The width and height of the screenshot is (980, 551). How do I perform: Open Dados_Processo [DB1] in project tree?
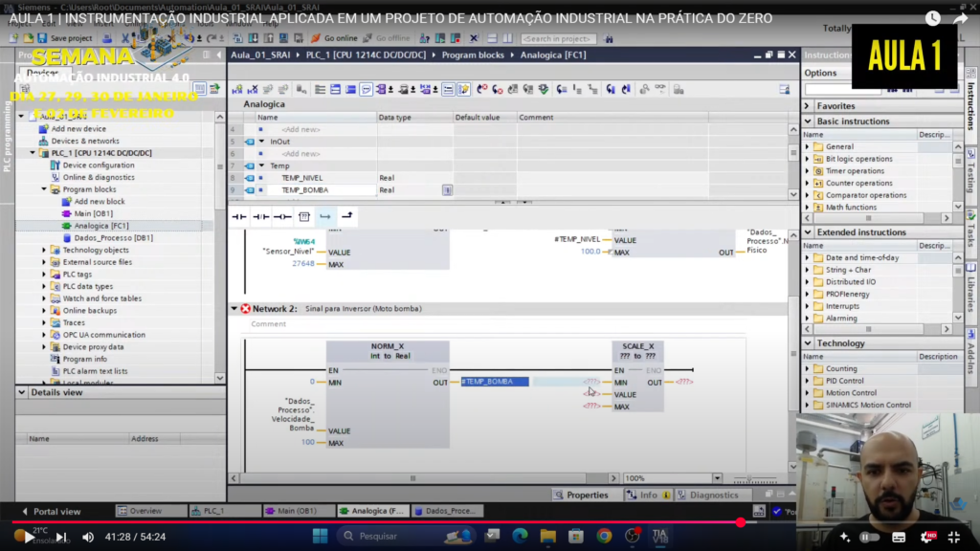click(113, 237)
